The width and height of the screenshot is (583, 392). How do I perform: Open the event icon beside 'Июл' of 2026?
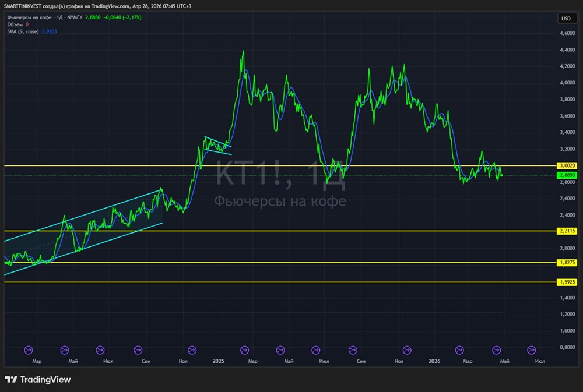click(532, 350)
